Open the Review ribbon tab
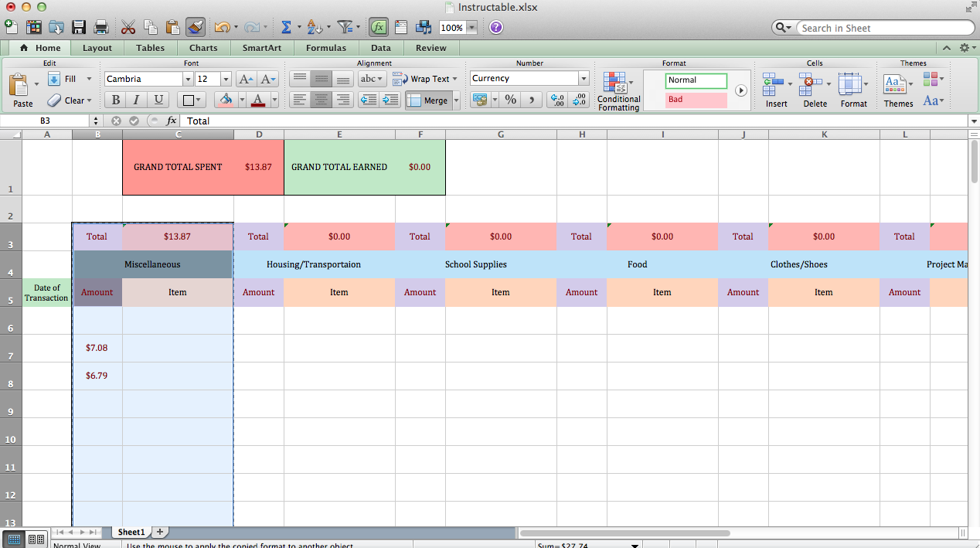Viewport: 980px width, 548px height. pyautogui.click(x=431, y=48)
